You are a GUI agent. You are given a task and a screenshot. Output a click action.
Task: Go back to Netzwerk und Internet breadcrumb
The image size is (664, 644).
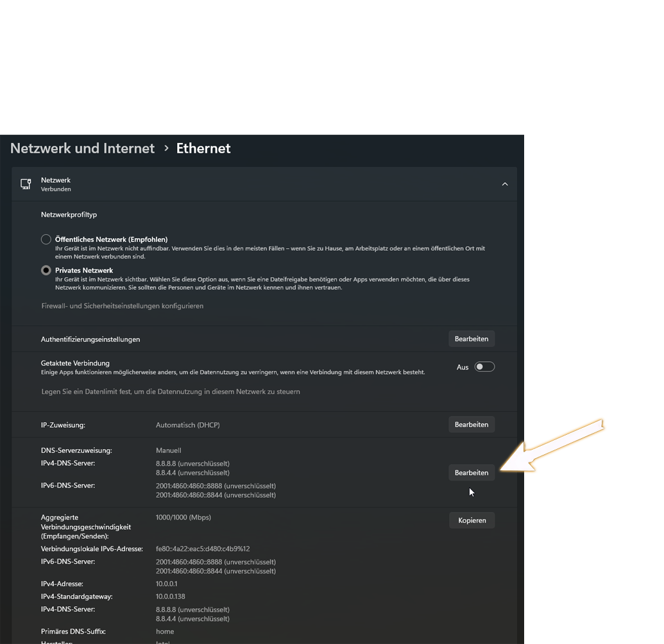point(83,148)
